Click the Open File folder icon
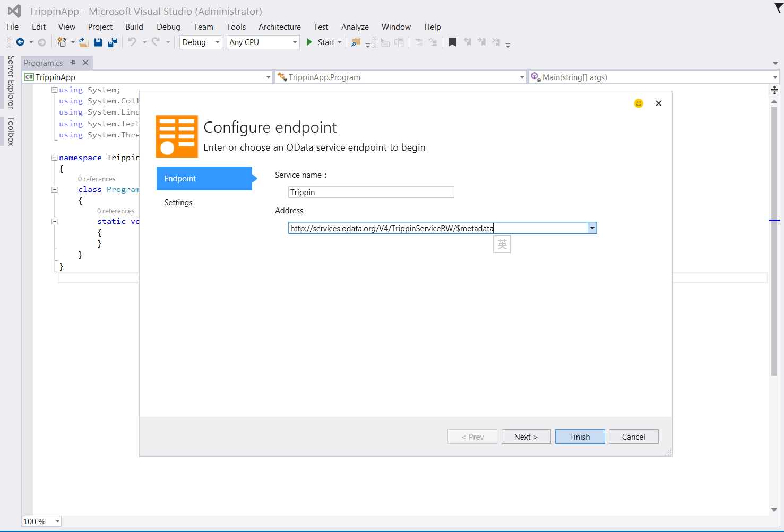 pyautogui.click(x=84, y=42)
